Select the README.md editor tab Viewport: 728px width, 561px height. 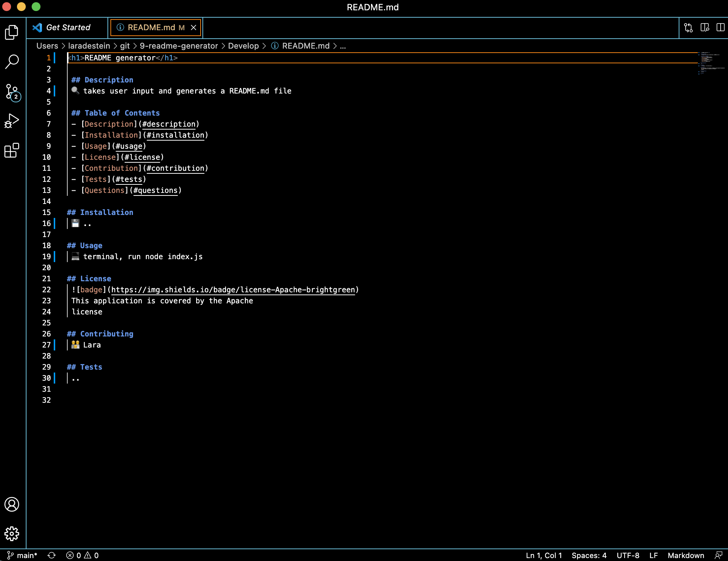click(x=150, y=27)
